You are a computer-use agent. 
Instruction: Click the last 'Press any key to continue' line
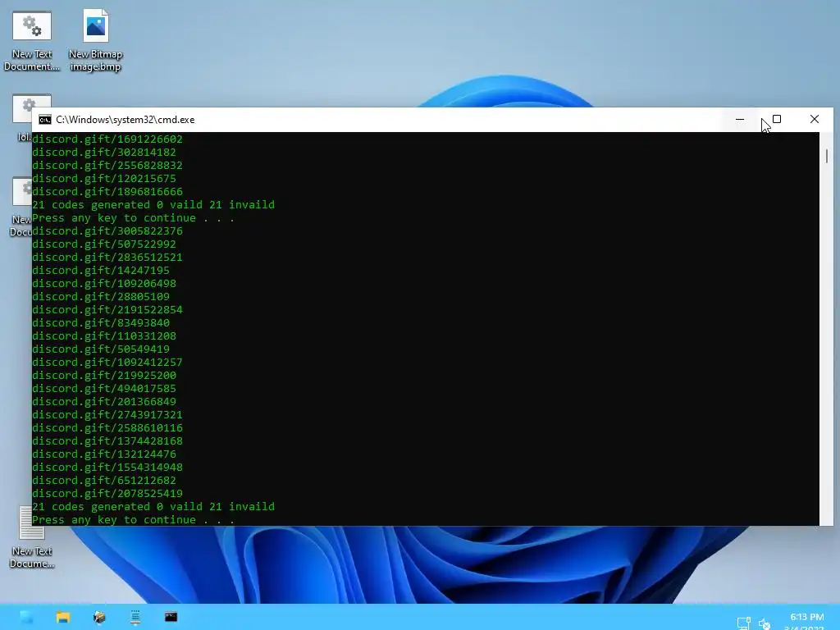134,519
